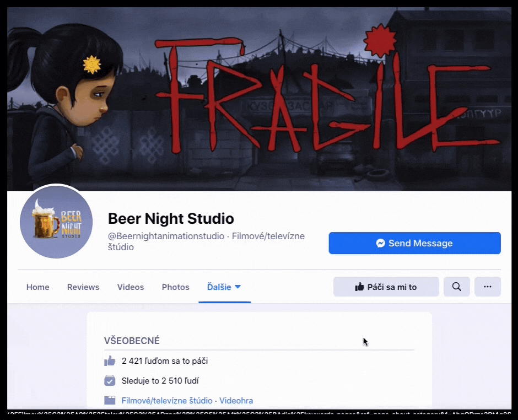Screen dimensions: 518x420
Task: Switch to the Reviews tab
Action: tap(83, 287)
